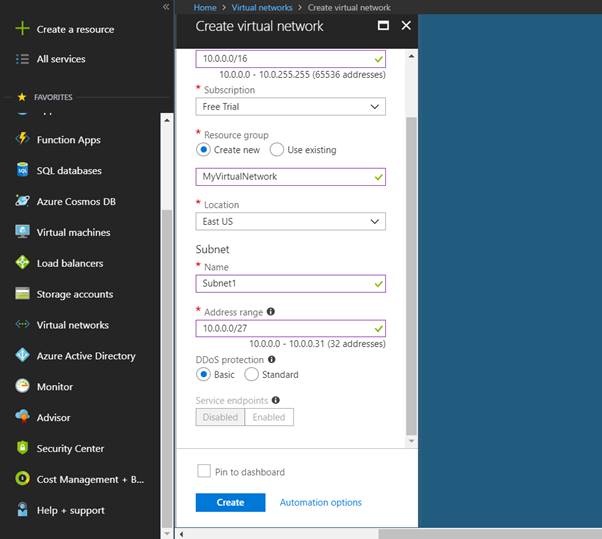Open the Monitor gauge icon
The width and height of the screenshot is (602, 539).
tap(23, 386)
